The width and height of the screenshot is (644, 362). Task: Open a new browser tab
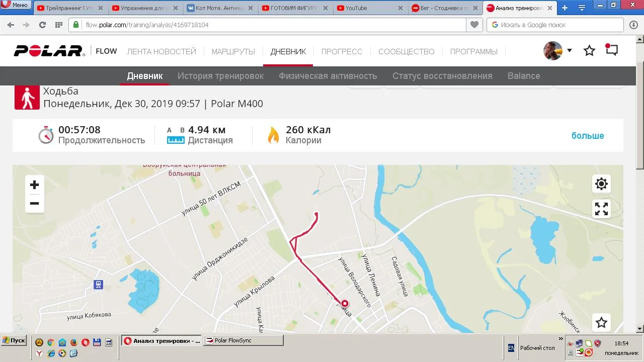click(565, 8)
